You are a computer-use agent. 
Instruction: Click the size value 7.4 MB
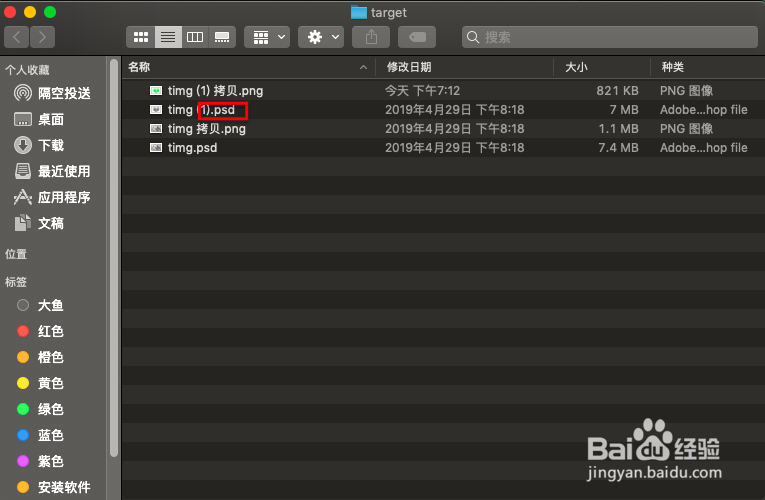pos(618,148)
